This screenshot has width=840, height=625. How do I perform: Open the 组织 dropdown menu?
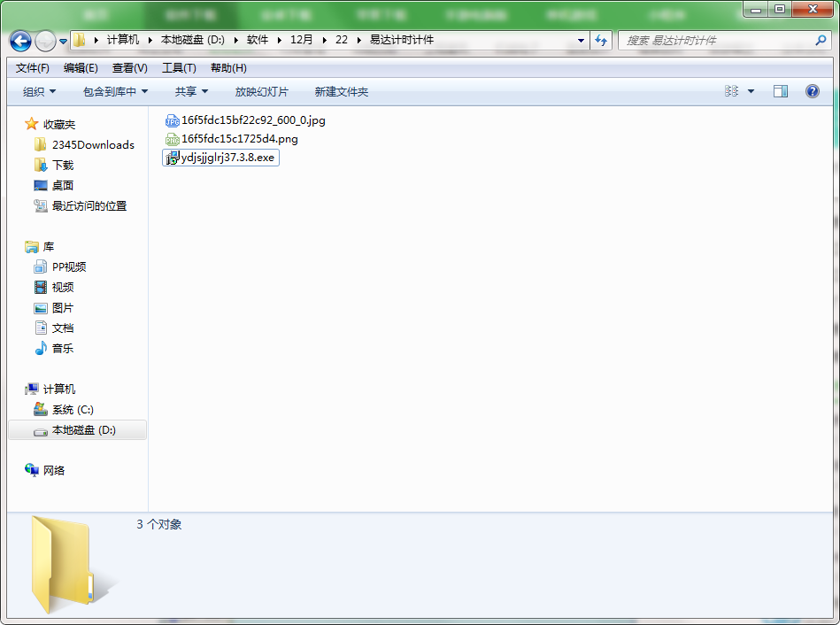[39, 92]
